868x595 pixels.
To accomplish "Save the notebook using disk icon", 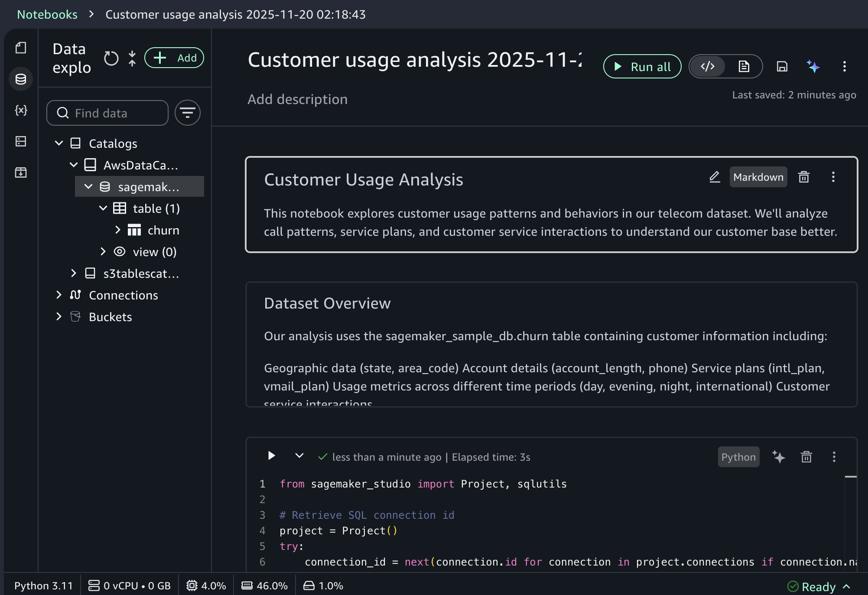I will click(782, 66).
